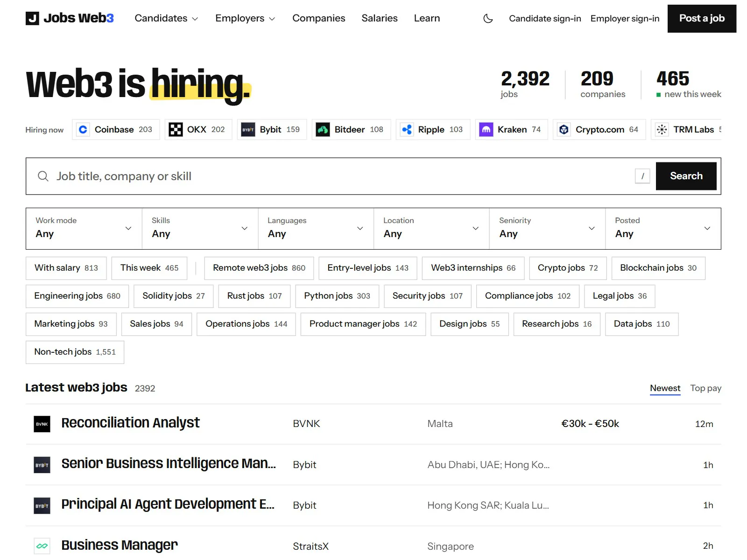Expand the Languages filter

click(x=316, y=228)
